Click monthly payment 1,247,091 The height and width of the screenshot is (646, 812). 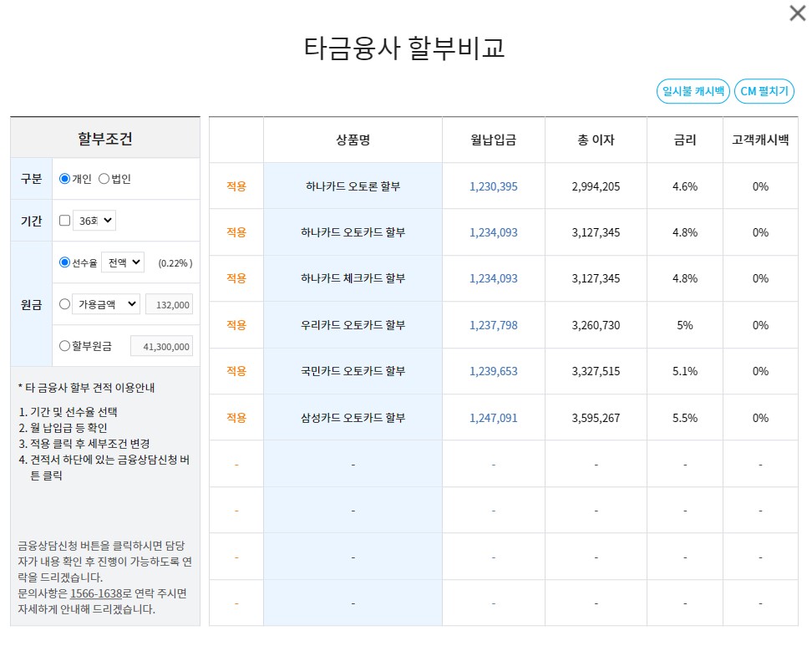(x=494, y=418)
